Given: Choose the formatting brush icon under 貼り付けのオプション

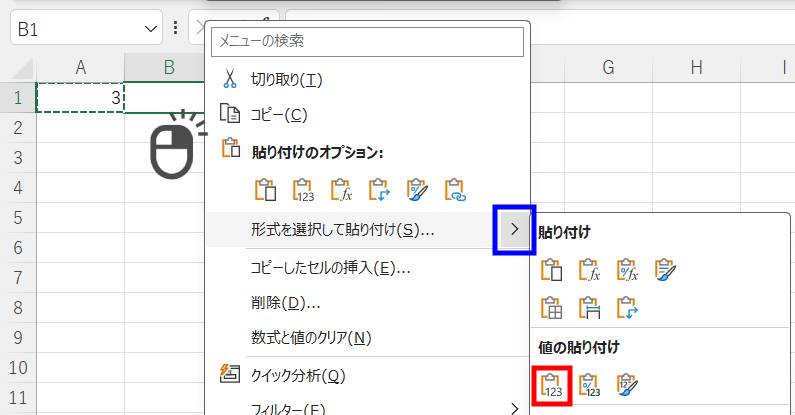Looking at the screenshot, I should [x=417, y=190].
